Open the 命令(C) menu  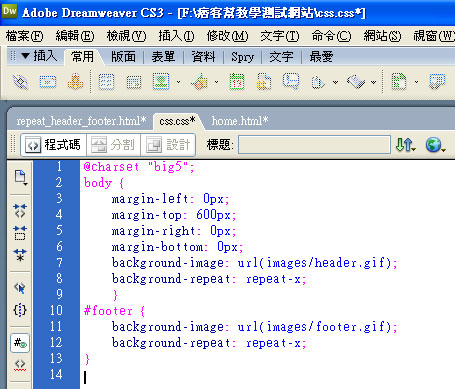[331, 36]
